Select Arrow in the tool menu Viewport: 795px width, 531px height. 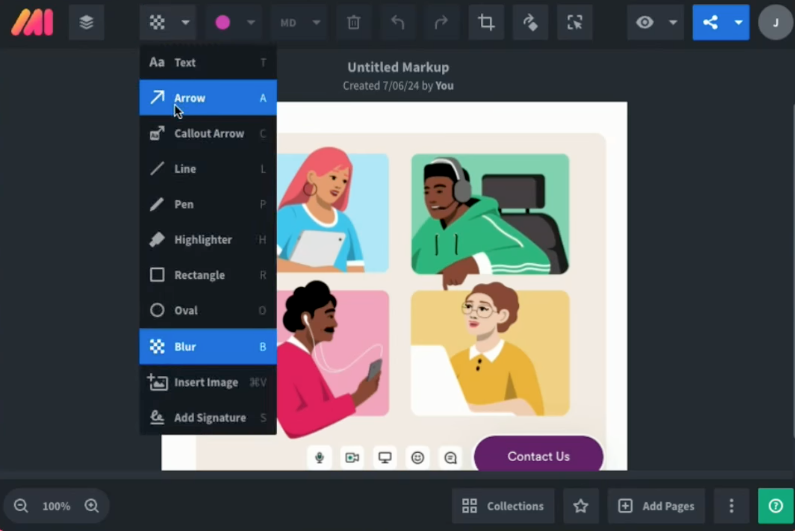pos(208,98)
